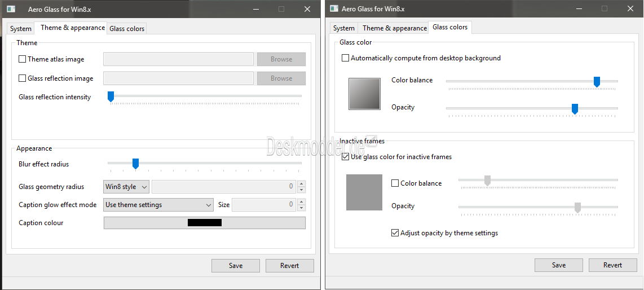Enable the Glass reflection image checkbox

tap(22, 78)
